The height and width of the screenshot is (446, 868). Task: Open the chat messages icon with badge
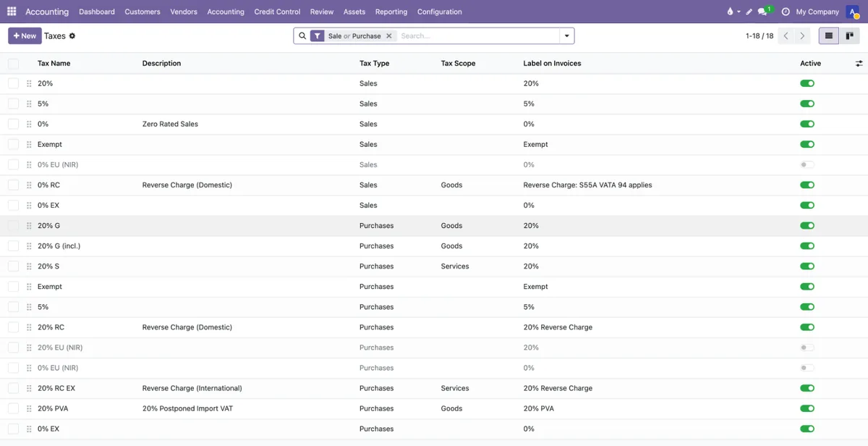point(764,11)
